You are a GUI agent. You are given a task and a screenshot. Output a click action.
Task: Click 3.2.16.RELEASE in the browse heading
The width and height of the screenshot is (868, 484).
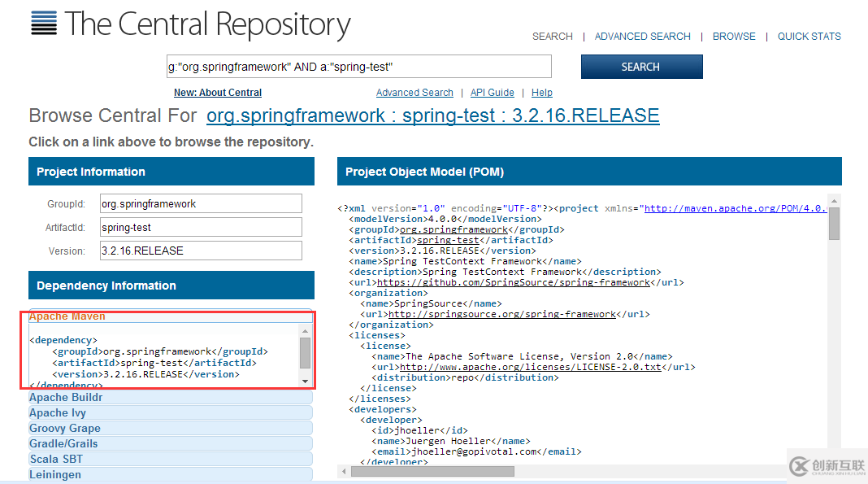(586, 116)
